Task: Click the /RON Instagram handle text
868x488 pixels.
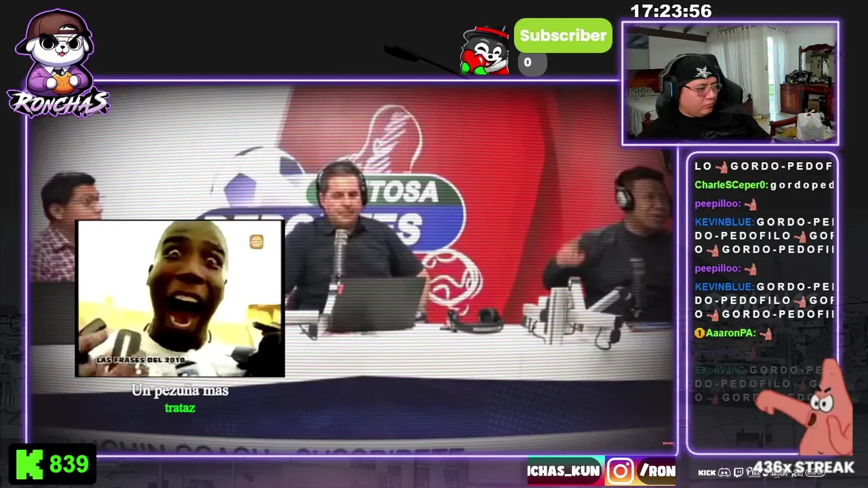Action: pos(657,471)
